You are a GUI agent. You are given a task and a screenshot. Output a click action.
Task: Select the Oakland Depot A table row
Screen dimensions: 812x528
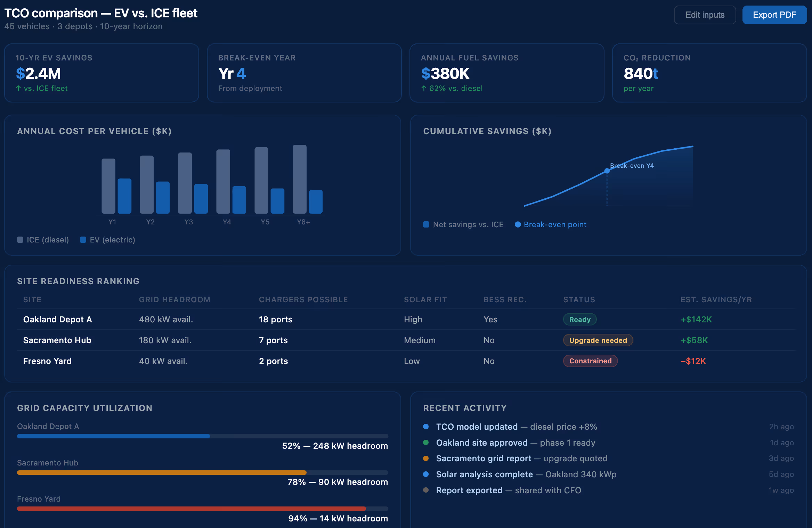pyautogui.click(x=58, y=320)
